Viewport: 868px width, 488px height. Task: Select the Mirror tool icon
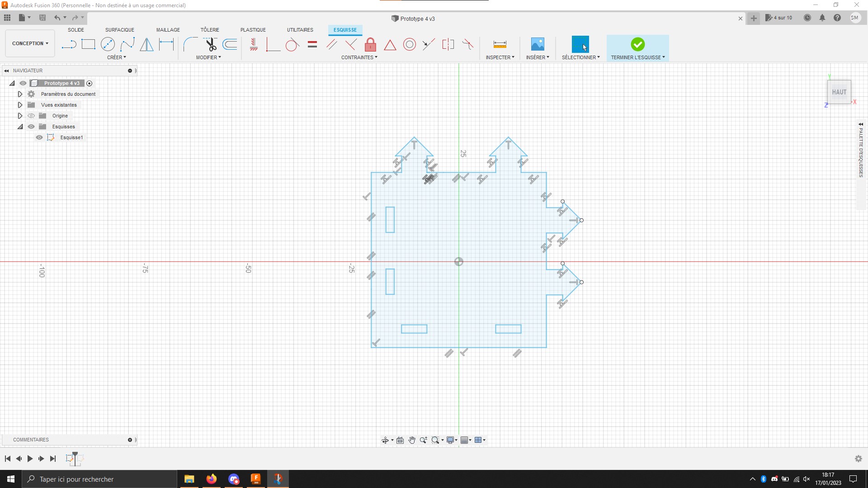point(146,44)
